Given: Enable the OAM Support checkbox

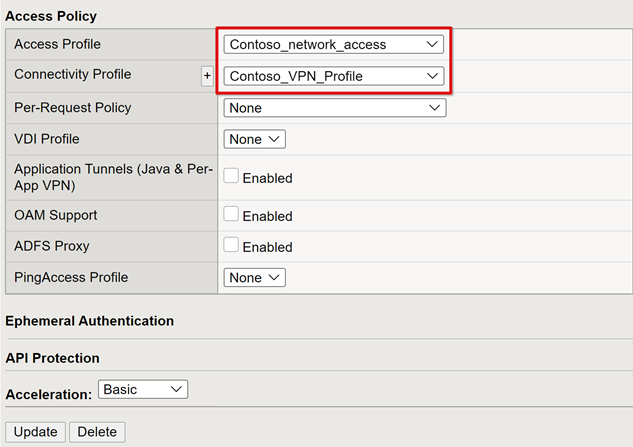Looking at the screenshot, I should point(231,214).
